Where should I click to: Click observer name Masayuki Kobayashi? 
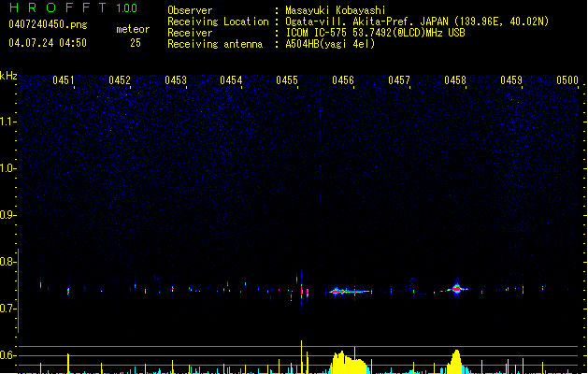[x=336, y=10]
